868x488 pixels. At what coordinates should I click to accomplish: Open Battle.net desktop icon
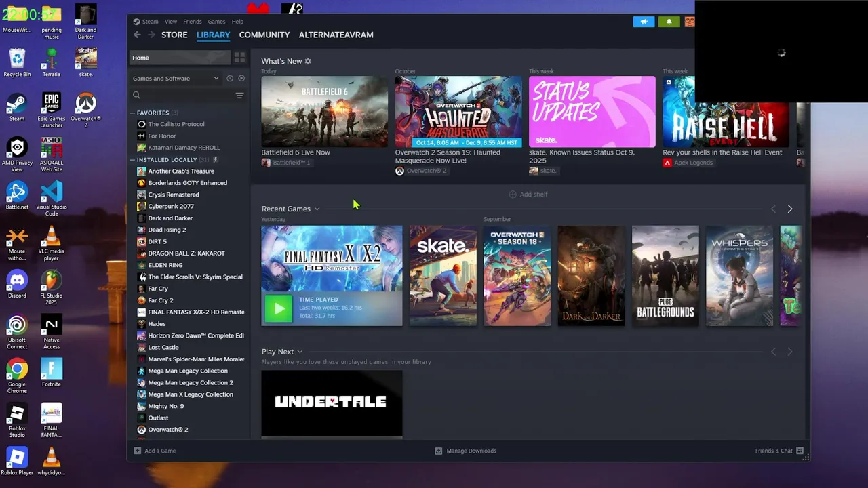coord(17,196)
